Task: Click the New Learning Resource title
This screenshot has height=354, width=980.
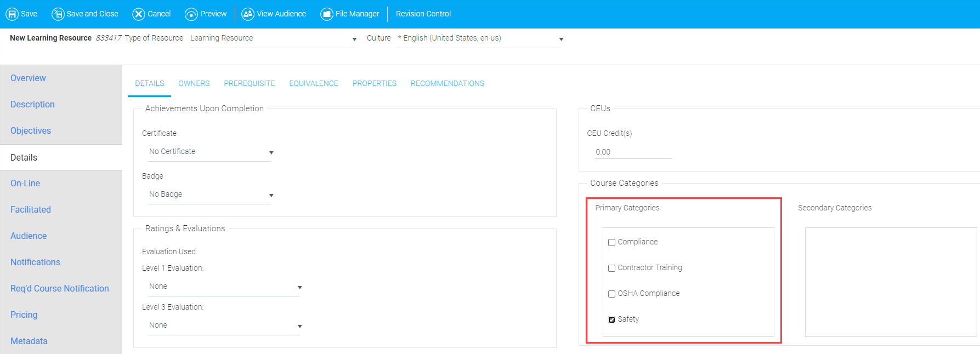Action: [x=50, y=38]
